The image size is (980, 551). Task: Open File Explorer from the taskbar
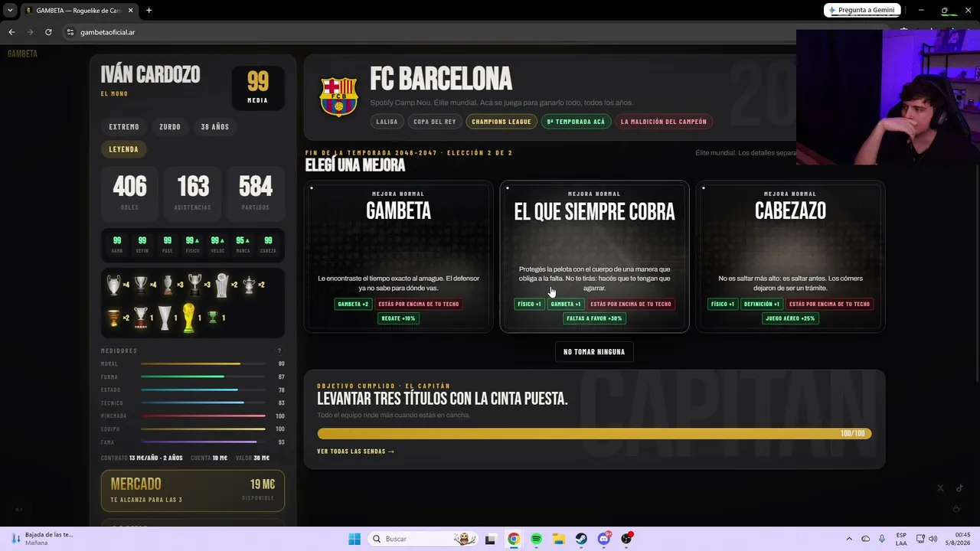[x=559, y=539]
